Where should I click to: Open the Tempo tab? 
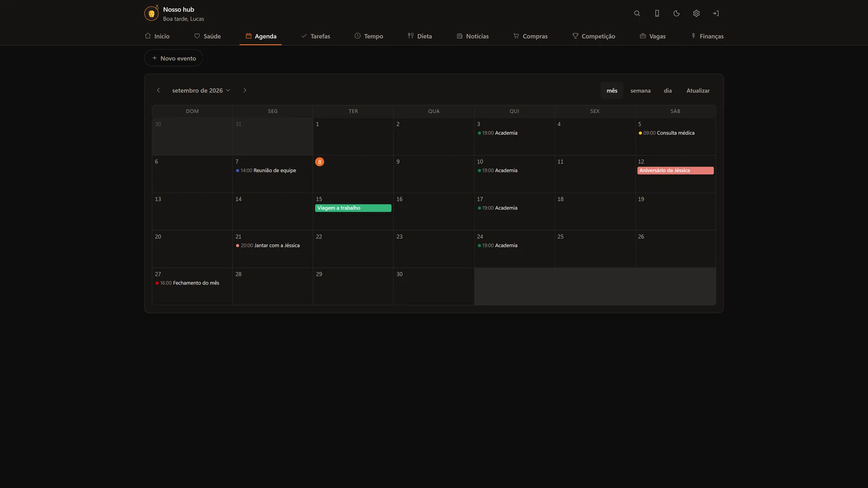[369, 36]
